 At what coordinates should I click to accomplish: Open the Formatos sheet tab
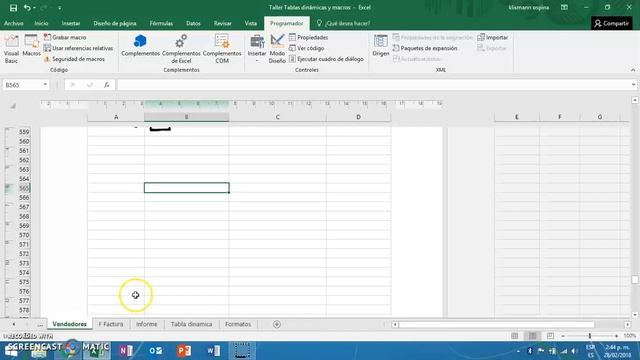tap(238, 324)
